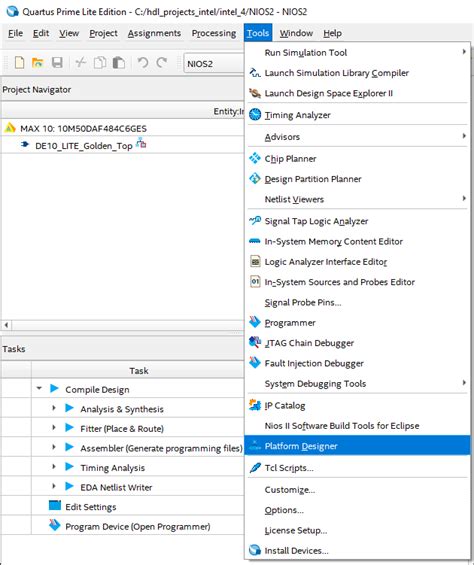Select the EDA Netlist Writer task

(x=116, y=487)
